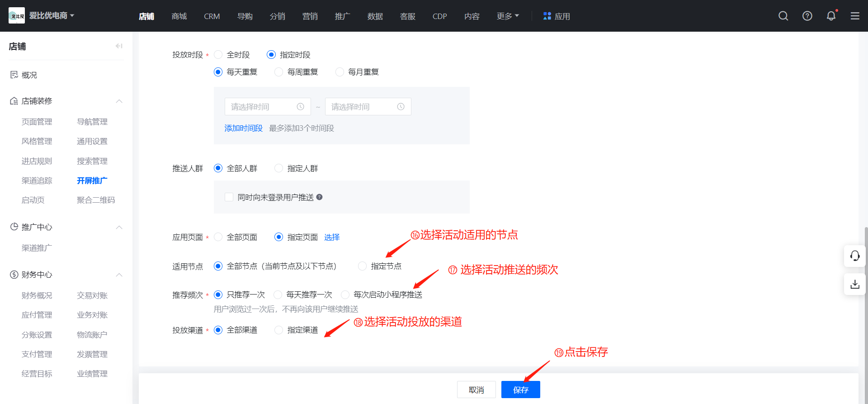The width and height of the screenshot is (868, 404).
Task: Open the 商城 top menu
Action: click(x=179, y=16)
